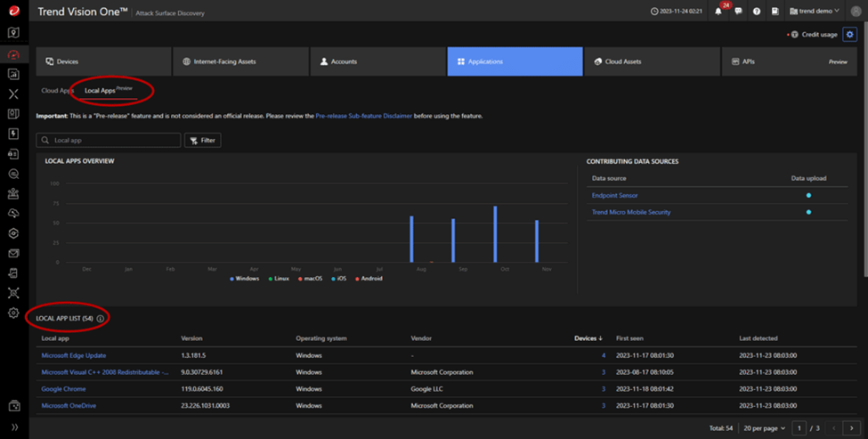Switch to the Internet-Facing Assets tab
The image size is (868, 439).
point(240,61)
